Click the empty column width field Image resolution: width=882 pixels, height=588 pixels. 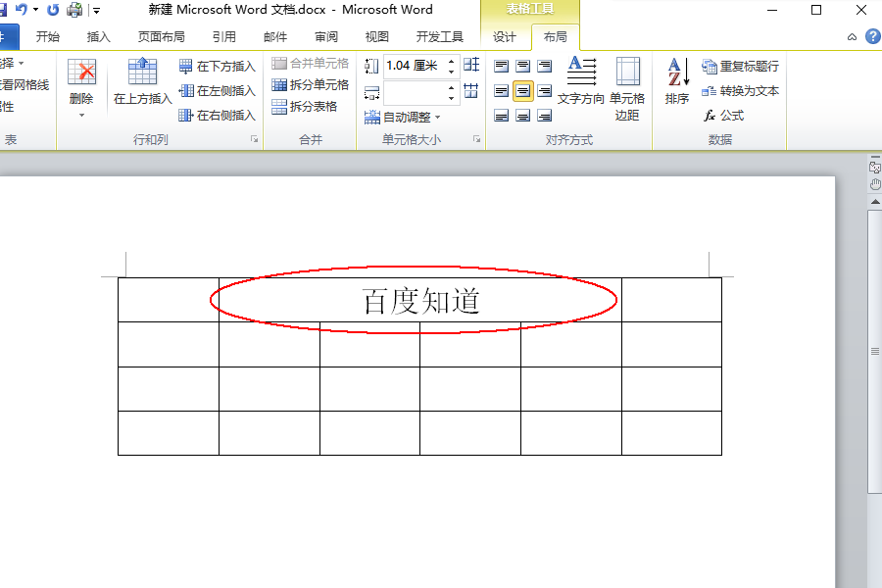[x=416, y=93]
